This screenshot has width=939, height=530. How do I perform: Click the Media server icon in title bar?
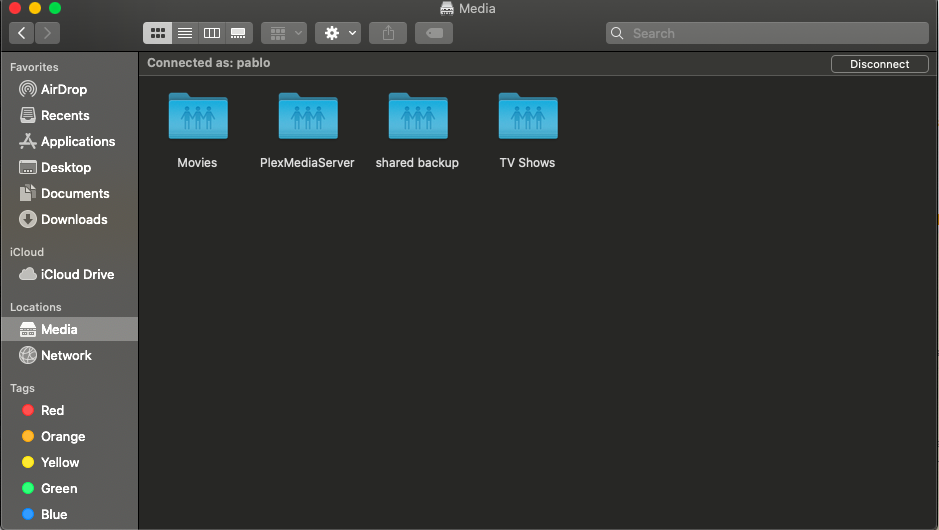coord(447,8)
